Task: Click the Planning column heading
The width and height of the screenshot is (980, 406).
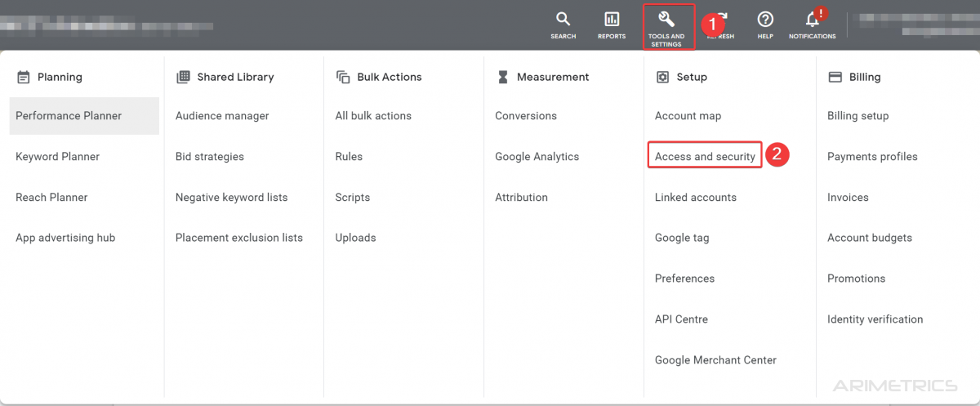Action: tap(60, 77)
